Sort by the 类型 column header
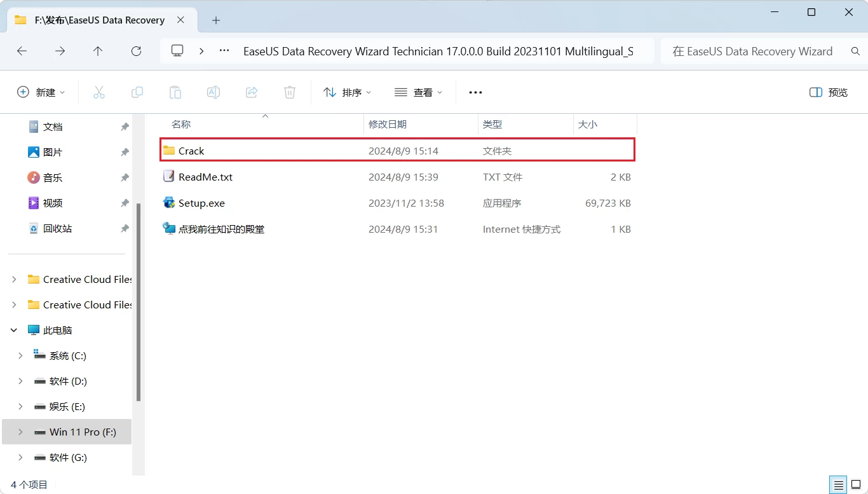This screenshot has width=868, height=494. (526, 125)
